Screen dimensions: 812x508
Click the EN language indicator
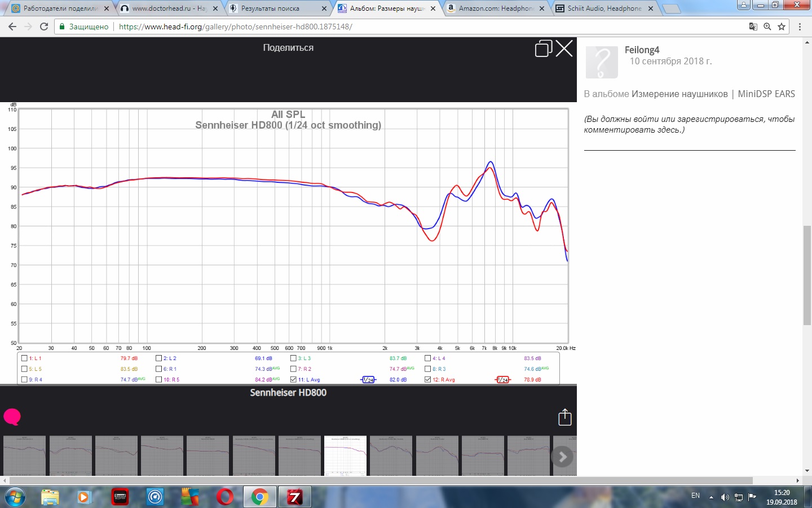click(x=695, y=496)
